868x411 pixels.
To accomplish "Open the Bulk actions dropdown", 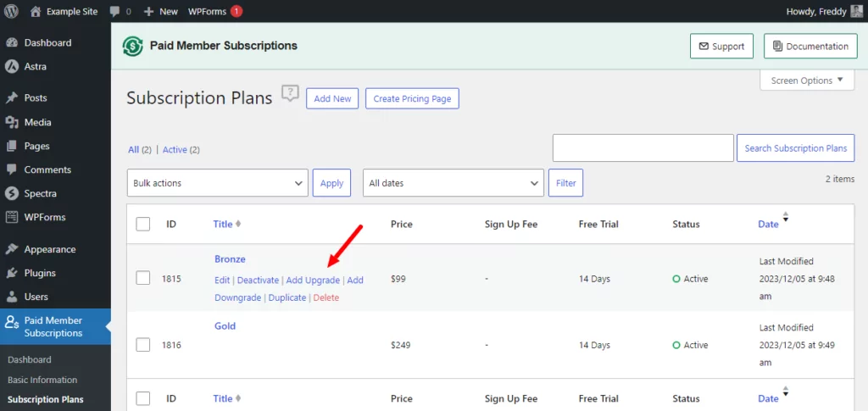I will click(218, 182).
